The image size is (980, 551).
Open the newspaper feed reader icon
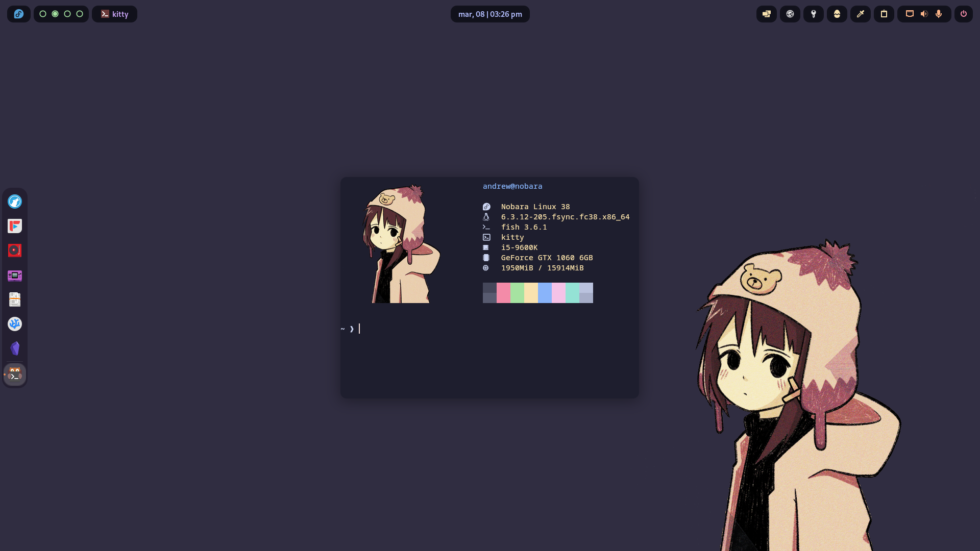pos(15,299)
